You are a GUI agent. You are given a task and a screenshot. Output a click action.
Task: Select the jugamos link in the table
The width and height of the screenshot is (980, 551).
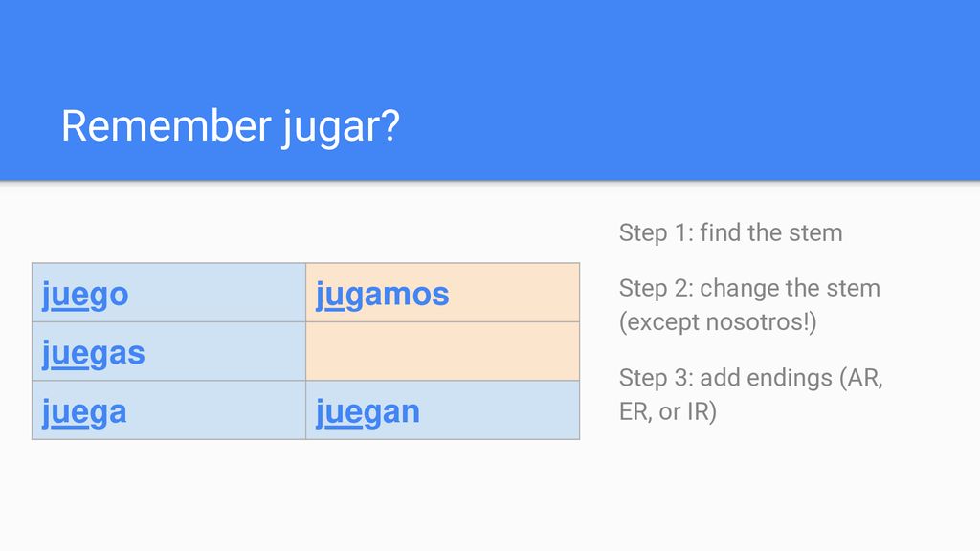(x=382, y=295)
